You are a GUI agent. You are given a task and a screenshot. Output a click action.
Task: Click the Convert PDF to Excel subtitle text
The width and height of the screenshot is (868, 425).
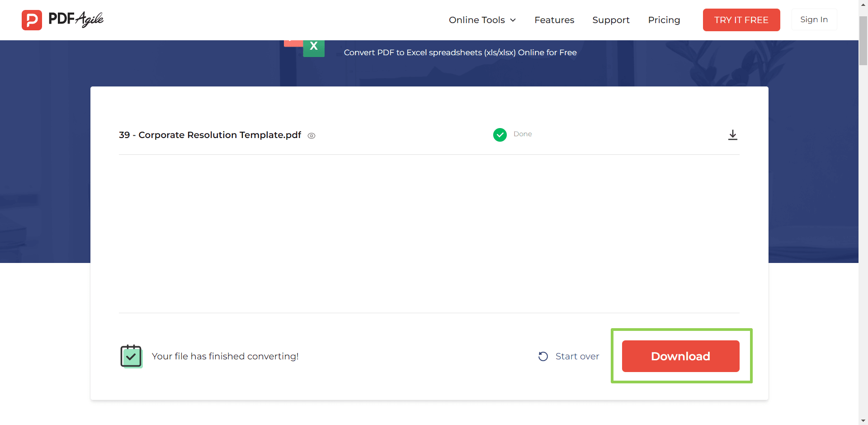coord(460,53)
